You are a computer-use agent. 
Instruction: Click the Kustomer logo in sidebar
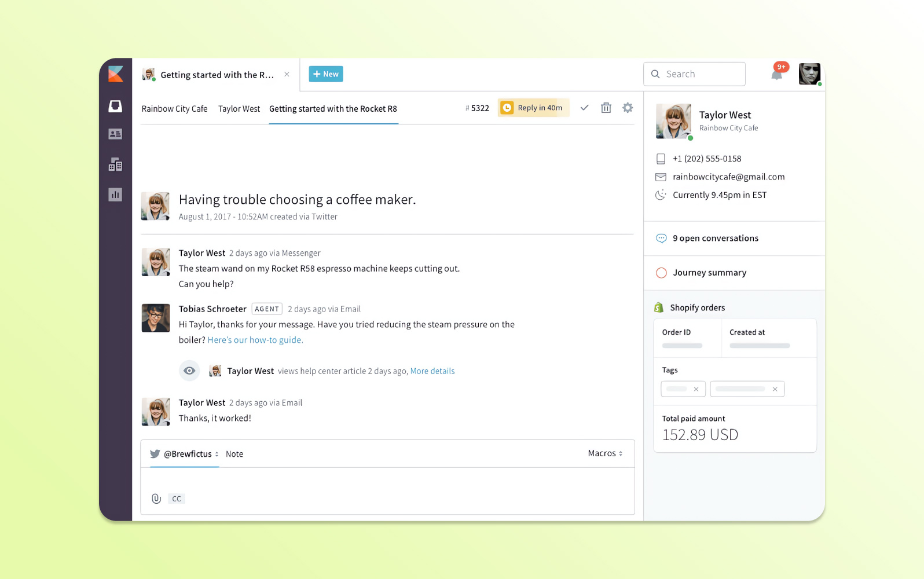click(x=115, y=74)
